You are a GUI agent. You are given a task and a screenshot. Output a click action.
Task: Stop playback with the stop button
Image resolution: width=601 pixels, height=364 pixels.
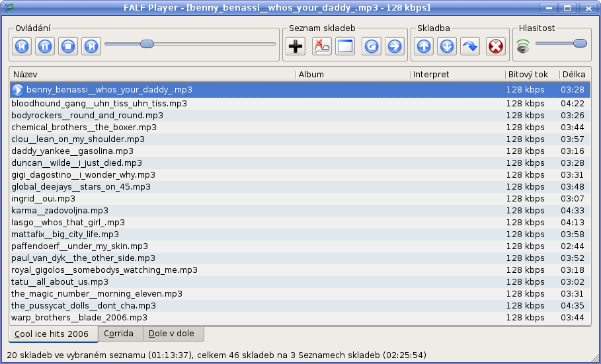67,46
